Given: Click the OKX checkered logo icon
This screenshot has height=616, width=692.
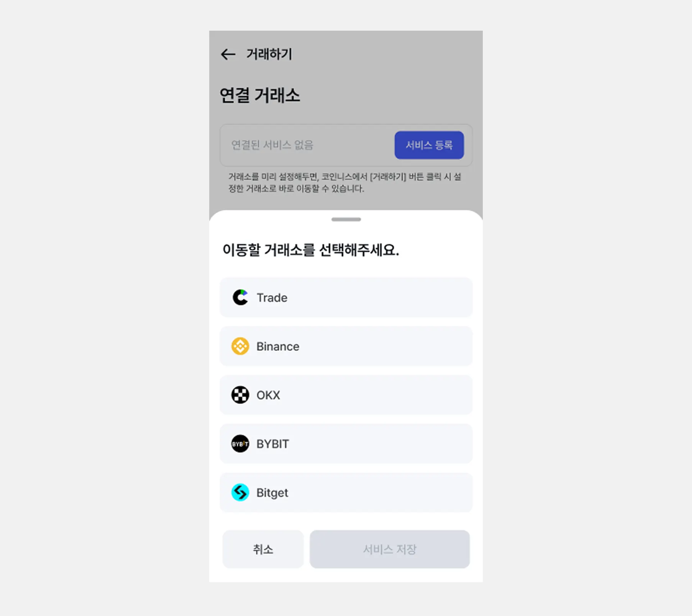Looking at the screenshot, I should (240, 395).
